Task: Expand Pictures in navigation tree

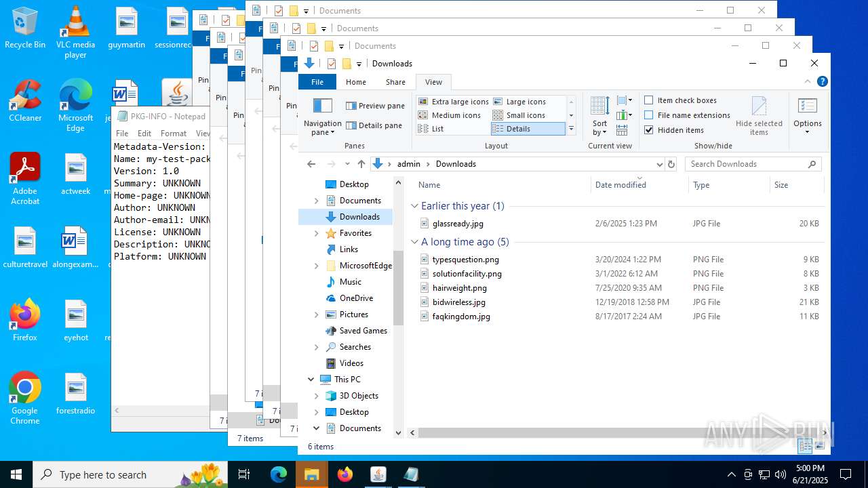Action: pyautogui.click(x=316, y=314)
